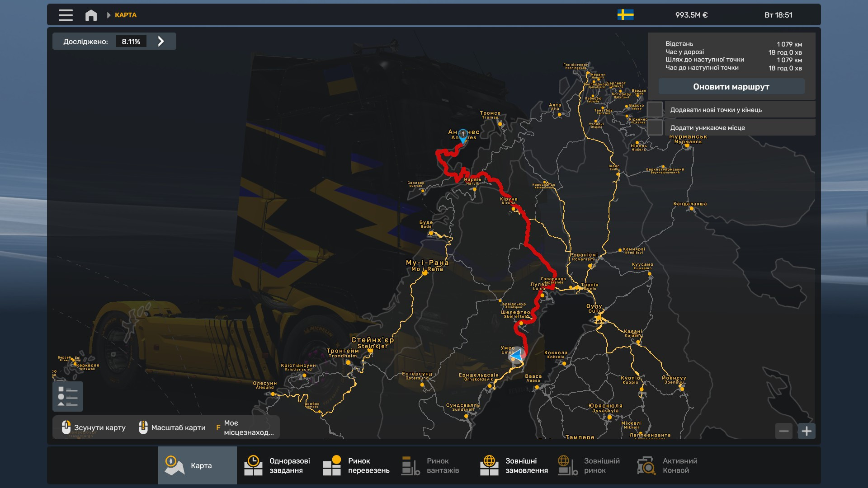Zoom out the map with minus
The image size is (868, 488).
(x=784, y=431)
